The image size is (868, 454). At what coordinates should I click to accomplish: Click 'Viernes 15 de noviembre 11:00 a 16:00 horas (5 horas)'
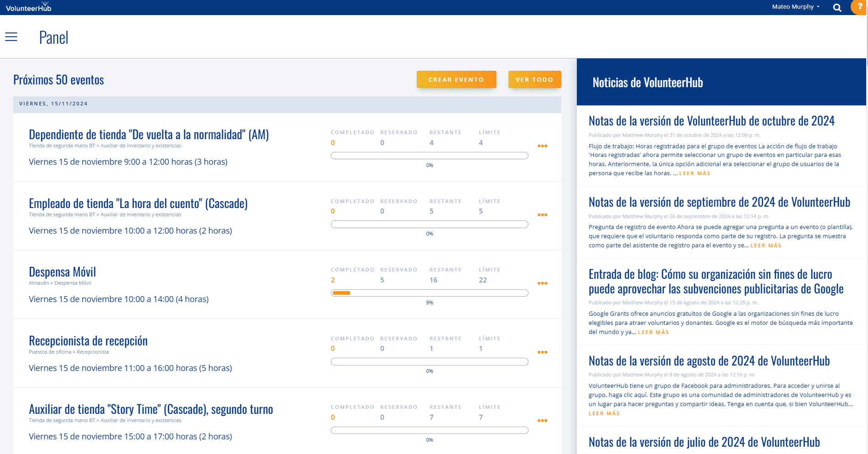[x=130, y=368]
